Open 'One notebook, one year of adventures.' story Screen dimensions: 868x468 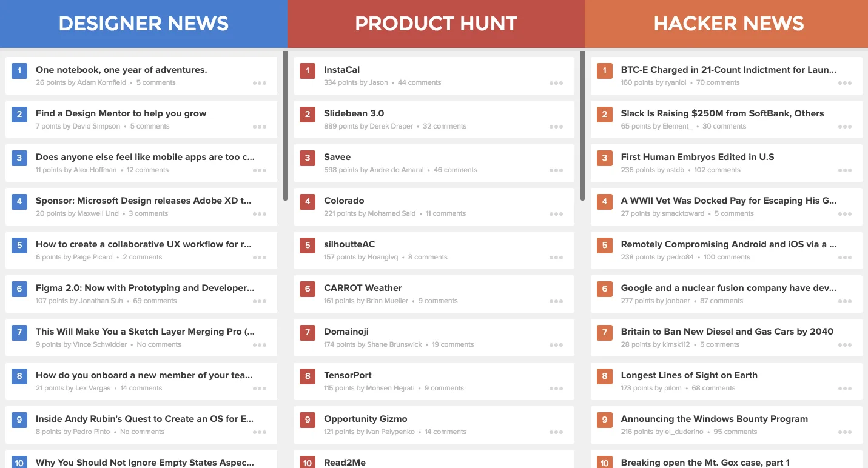pos(121,70)
